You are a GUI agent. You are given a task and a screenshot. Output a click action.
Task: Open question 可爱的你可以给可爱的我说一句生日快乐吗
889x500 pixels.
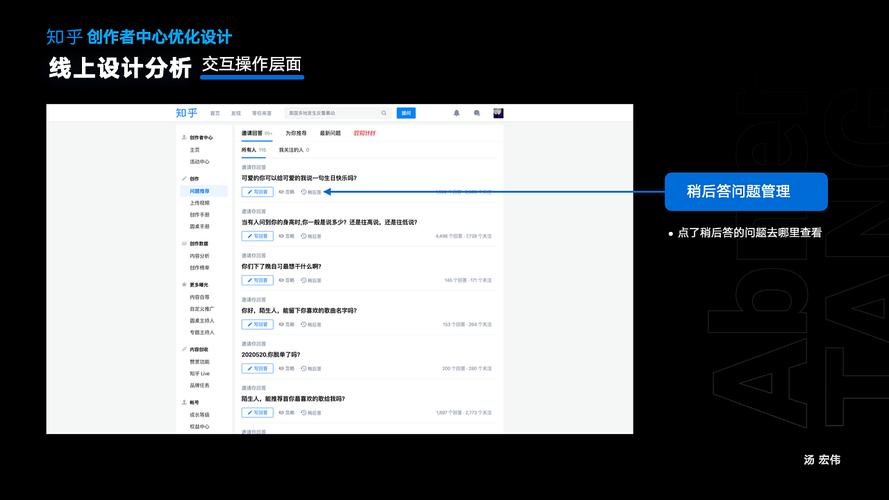(x=299, y=178)
